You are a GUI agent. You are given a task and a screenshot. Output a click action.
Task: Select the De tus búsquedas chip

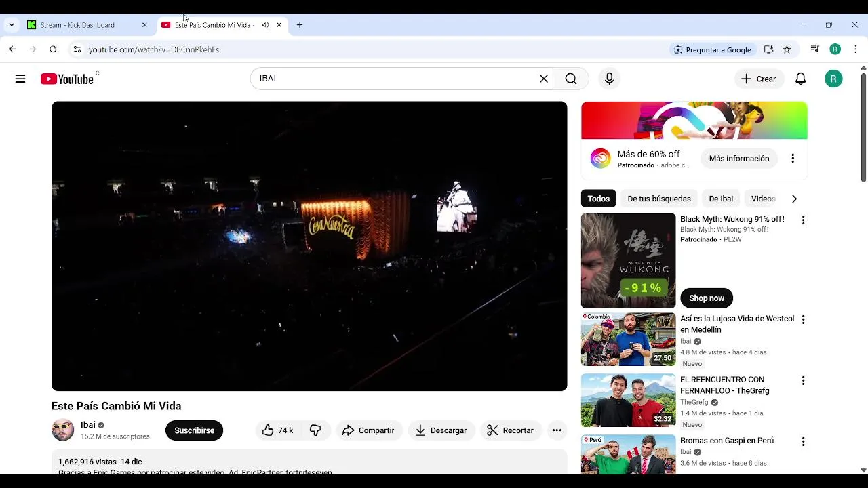coord(659,199)
